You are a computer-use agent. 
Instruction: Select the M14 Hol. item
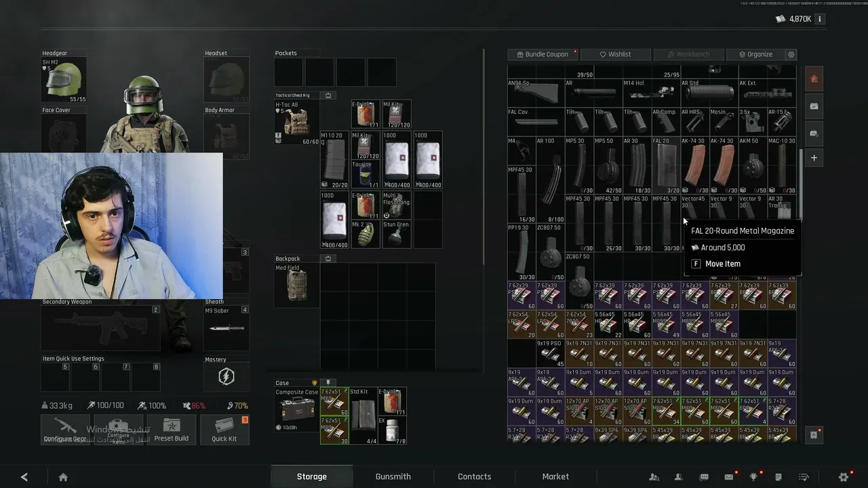pyautogui.click(x=651, y=94)
